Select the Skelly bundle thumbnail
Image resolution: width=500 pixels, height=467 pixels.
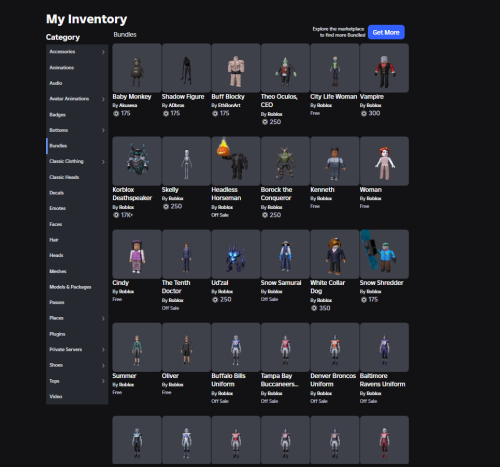(x=186, y=161)
